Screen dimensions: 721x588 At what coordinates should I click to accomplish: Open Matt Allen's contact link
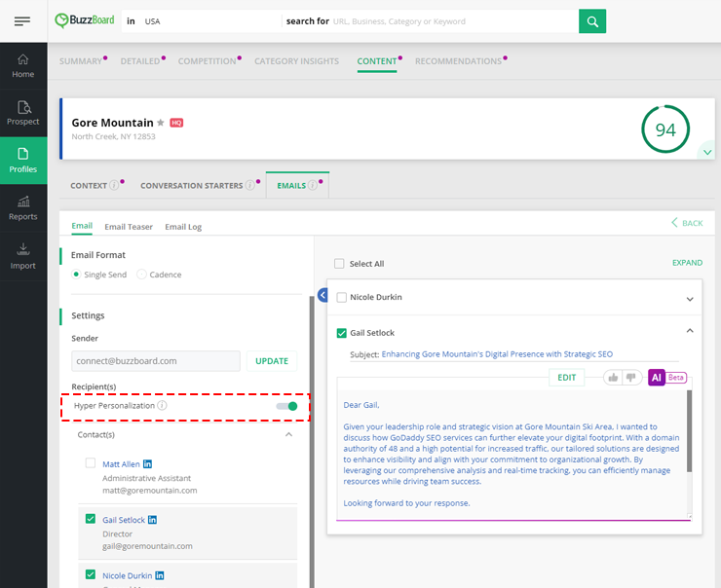point(121,464)
